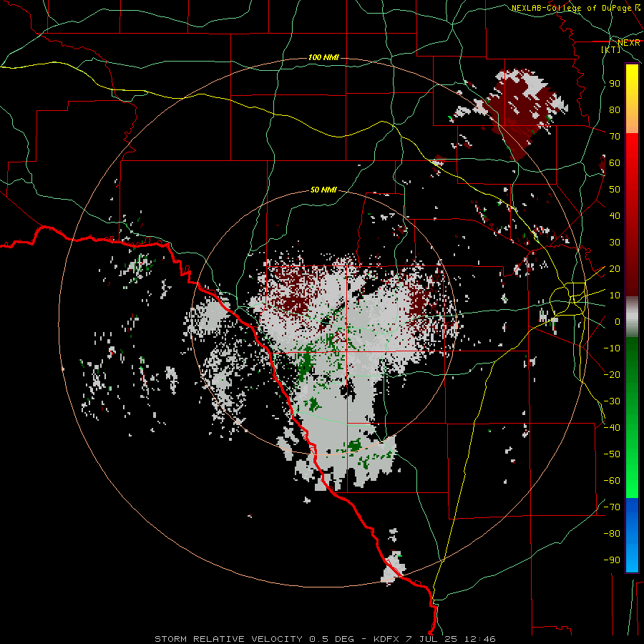Click the 20 value on the velocity scale
Image resolution: width=644 pixels, height=644 pixels.
pyautogui.click(x=615, y=268)
